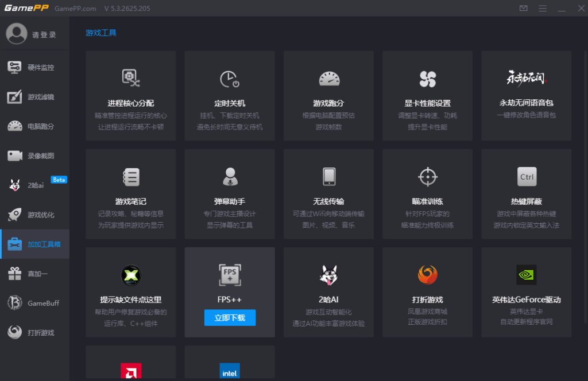Click the 游戏笔记 title text

[131, 201]
